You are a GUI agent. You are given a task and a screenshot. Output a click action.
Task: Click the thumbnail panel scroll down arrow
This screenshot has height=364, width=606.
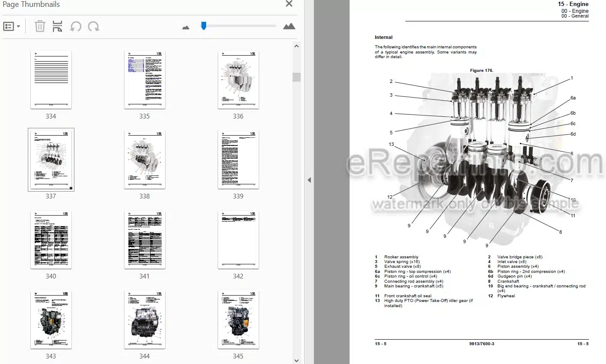pos(296,361)
